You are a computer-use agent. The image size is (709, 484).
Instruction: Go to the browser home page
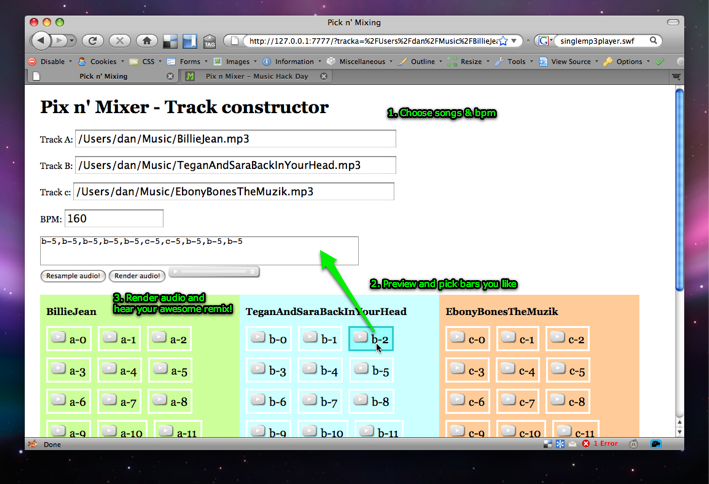147,41
